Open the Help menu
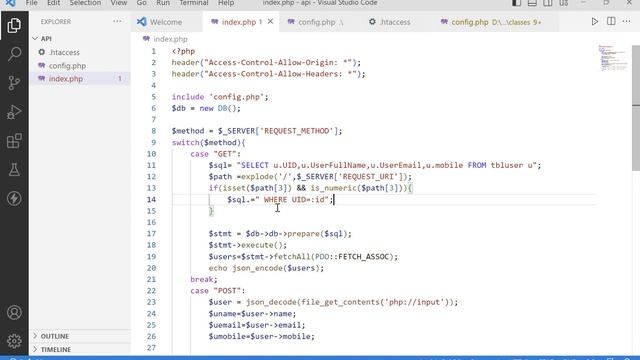 click(x=226, y=3)
